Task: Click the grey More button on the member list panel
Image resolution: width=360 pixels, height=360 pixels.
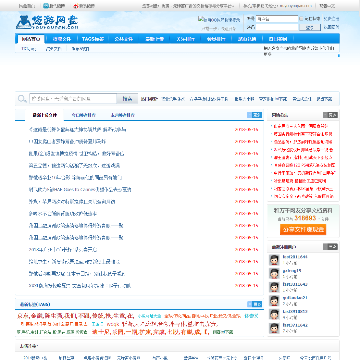Action: pyautogui.click(x=330, y=247)
